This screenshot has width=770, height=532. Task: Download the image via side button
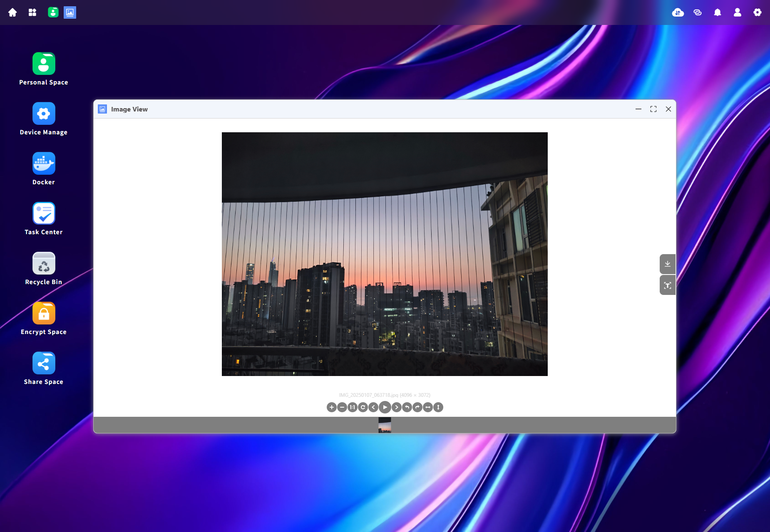[668, 264]
